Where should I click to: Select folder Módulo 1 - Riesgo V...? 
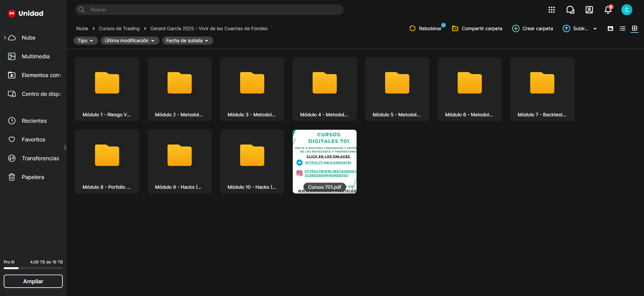point(107,89)
